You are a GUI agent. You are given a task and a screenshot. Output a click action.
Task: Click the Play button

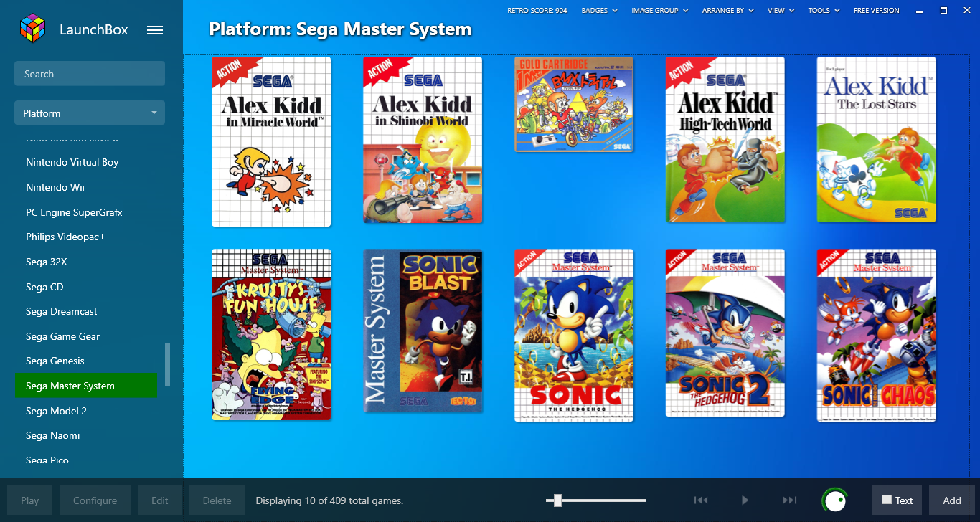pyautogui.click(x=30, y=500)
